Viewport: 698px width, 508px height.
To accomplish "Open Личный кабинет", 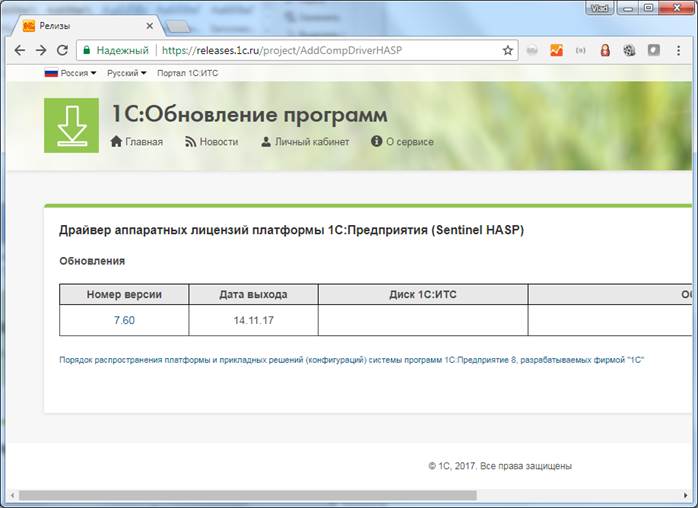I will tap(305, 142).
